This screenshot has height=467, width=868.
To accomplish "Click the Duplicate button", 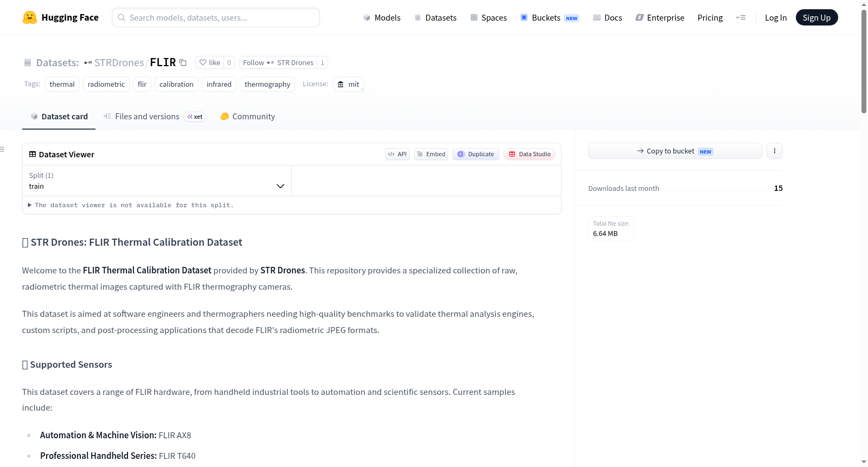I will pos(476,154).
